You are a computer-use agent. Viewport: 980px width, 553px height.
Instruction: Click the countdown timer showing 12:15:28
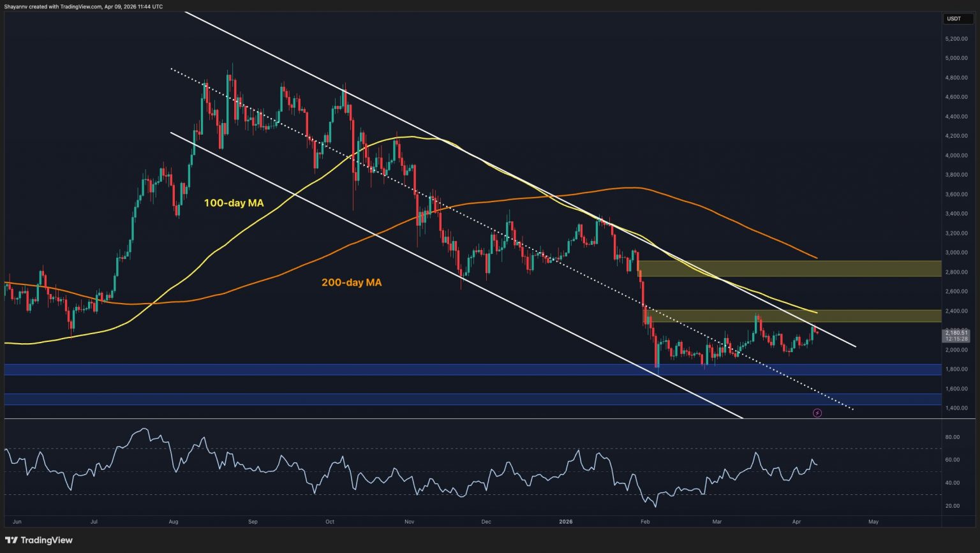point(956,339)
